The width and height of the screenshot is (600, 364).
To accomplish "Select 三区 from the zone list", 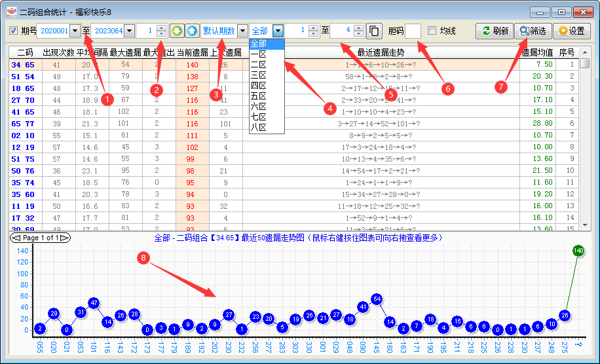I will tap(259, 75).
